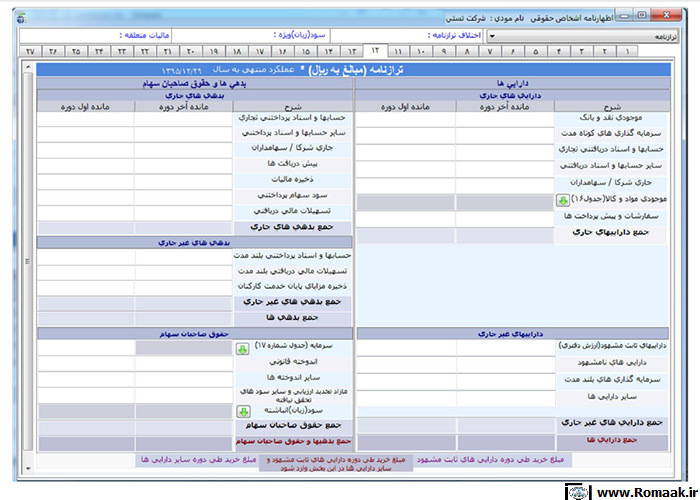Click beginning-of-period field for سرمایه گذاری های بلند مدت
700x500 pixels.
coord(407,382)
